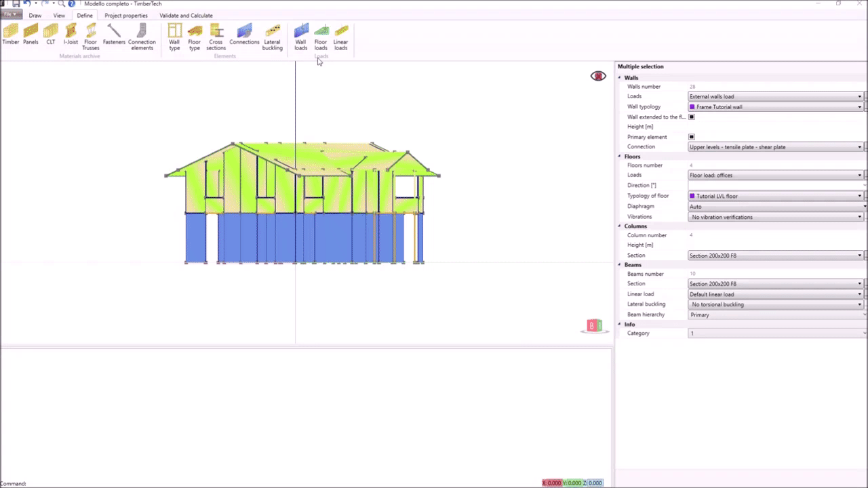
Task: Click the CLT material icon
Action: 51,35
